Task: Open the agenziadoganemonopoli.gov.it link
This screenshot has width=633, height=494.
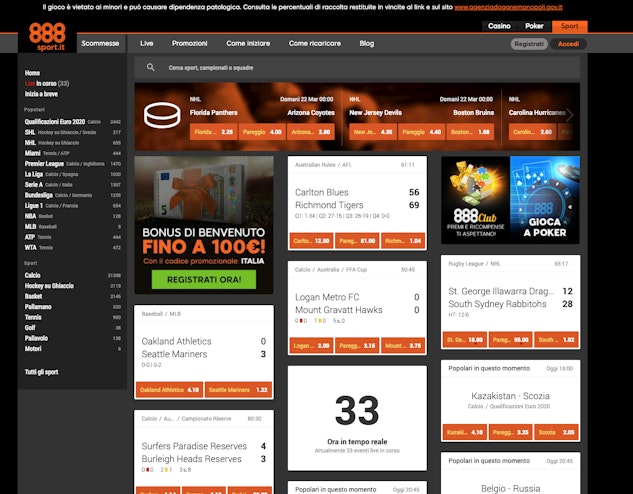Action: [508, 7]
